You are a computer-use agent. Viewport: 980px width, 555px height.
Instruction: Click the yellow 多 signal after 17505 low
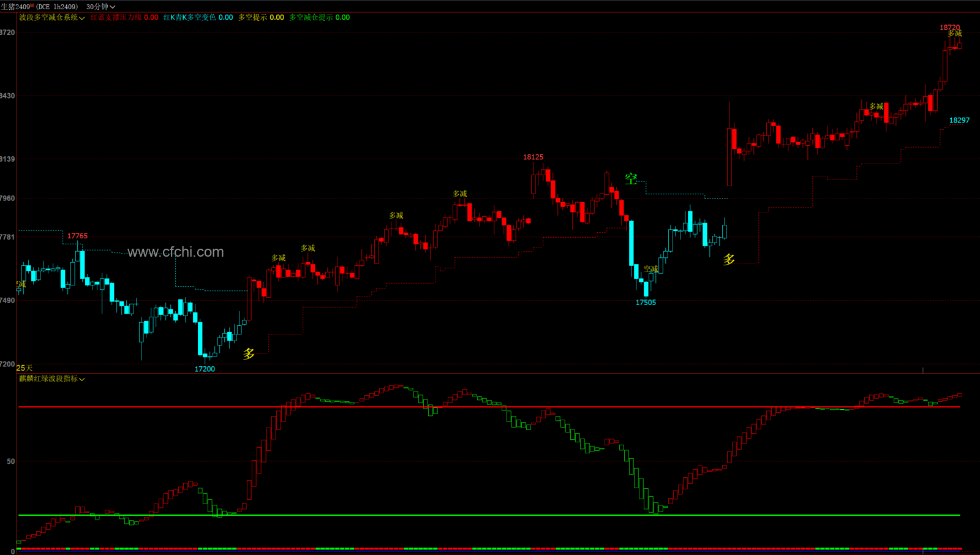(x=729, y=259)
